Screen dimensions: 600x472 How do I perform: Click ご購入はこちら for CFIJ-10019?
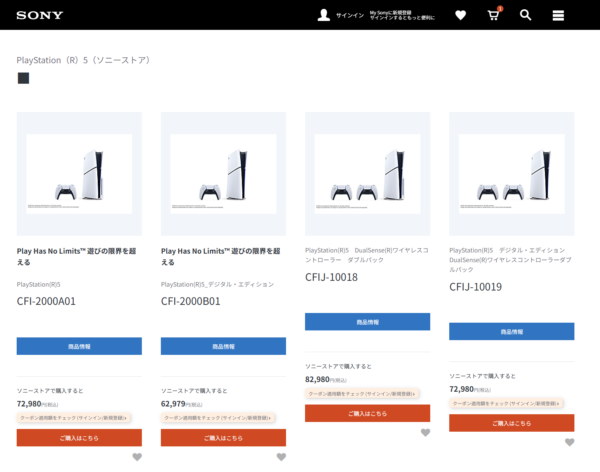512,423
